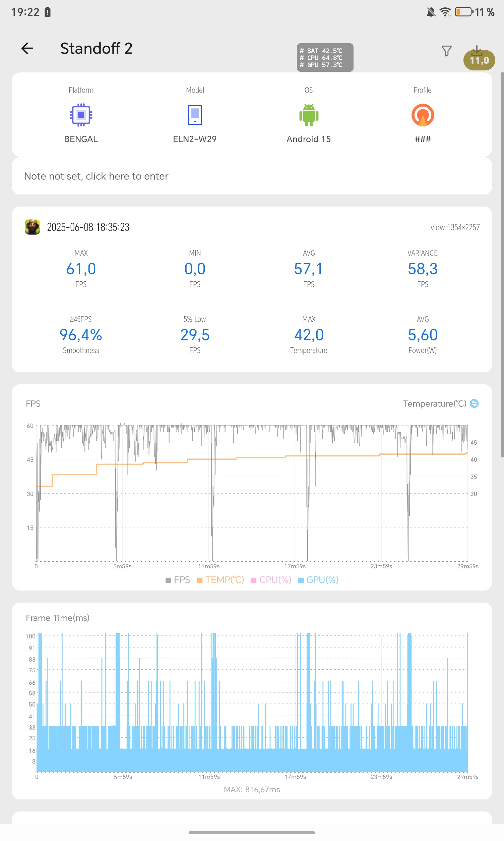Tap the max temperature value '42,0'
504x841 pixels.
(309, 335)
